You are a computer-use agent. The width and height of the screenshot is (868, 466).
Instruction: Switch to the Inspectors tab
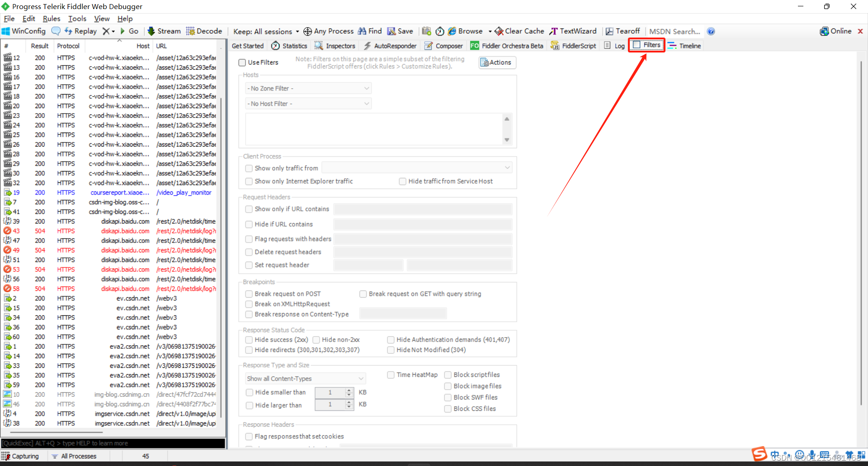tap(335, 46)
